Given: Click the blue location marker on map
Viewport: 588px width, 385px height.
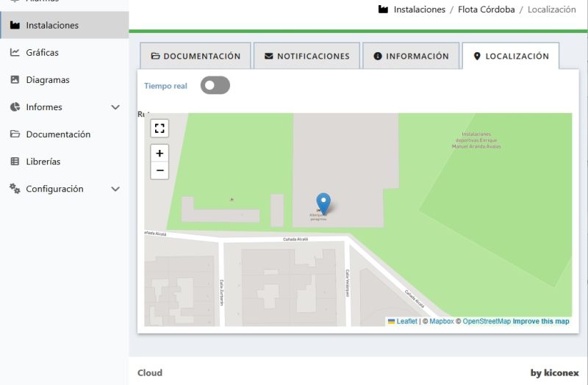Looking at the screenshot, I should 323,204.
